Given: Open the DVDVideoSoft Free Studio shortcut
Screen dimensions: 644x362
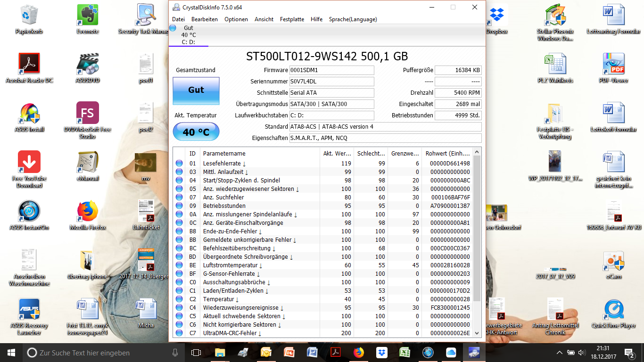Looking at the screenshot, I should click(88, 120).
